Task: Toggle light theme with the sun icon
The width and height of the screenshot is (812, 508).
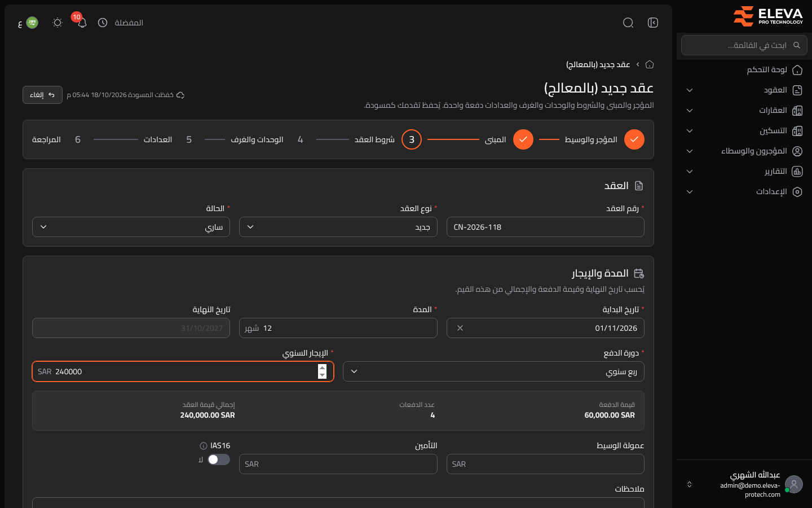Action: (58, 23)
